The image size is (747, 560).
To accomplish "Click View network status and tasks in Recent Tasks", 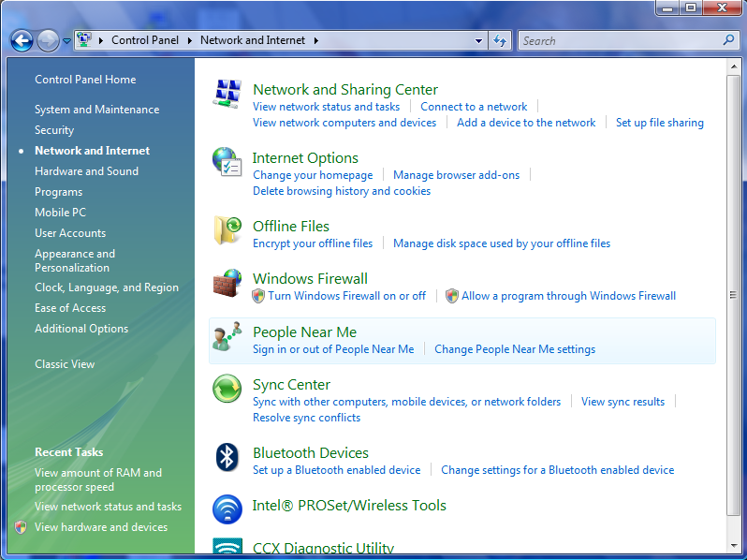I will tap(109, 507).
